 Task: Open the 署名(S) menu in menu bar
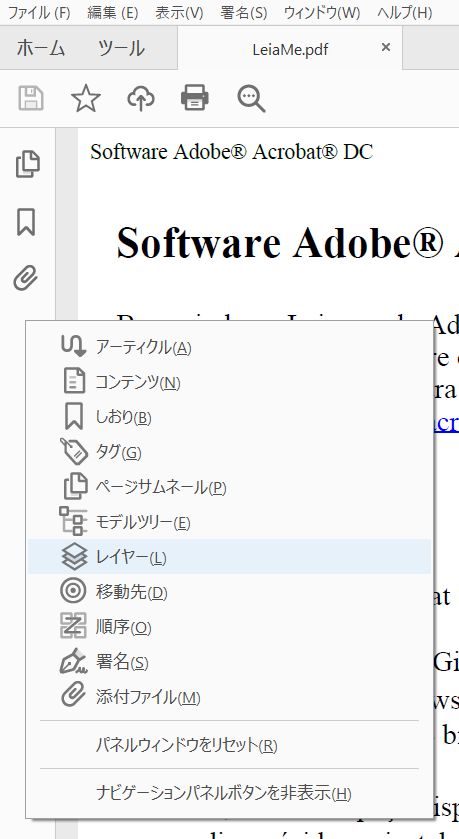coord(243,12)
